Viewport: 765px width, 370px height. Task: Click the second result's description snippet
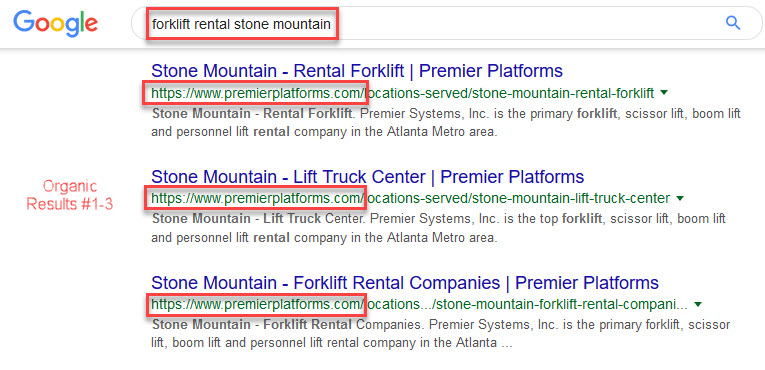point(439,228)
